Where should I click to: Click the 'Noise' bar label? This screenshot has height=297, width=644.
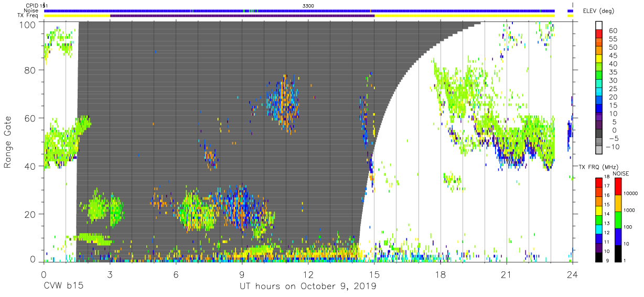32,10
